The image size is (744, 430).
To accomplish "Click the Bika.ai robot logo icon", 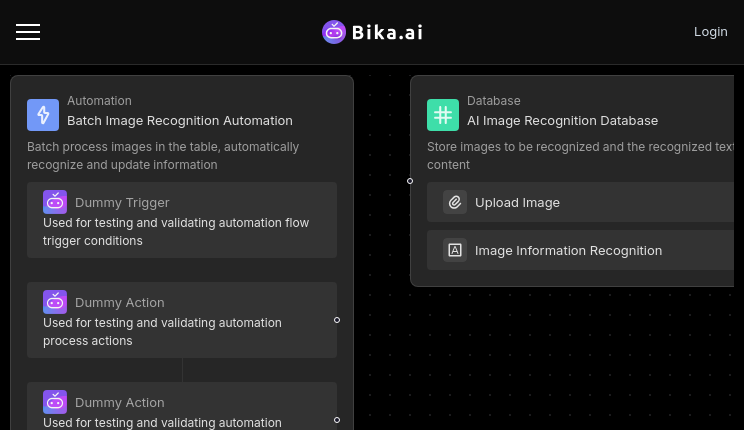I will pos(334,32).
